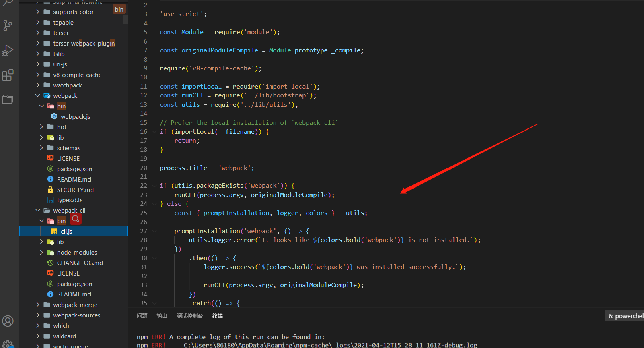The width and height of the screenshot is (644, 348).
Task: Collapse the webpack bin folder
Action: coord(41,106)
